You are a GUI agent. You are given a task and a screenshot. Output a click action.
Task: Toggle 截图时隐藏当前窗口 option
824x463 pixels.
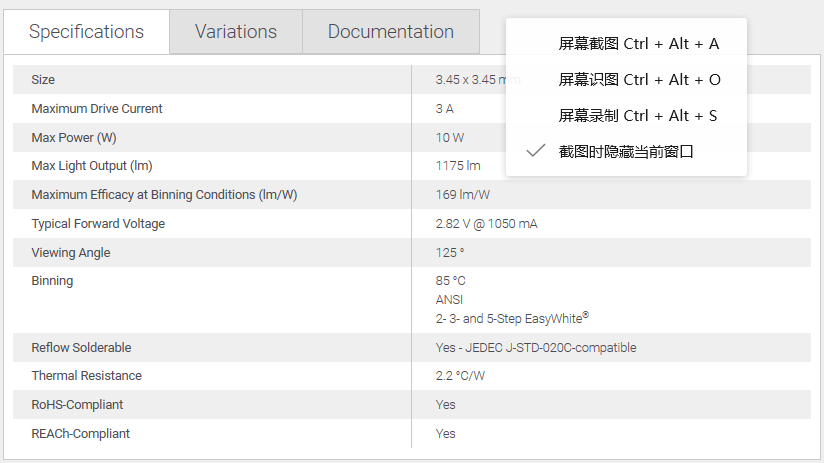pos(626,152)
